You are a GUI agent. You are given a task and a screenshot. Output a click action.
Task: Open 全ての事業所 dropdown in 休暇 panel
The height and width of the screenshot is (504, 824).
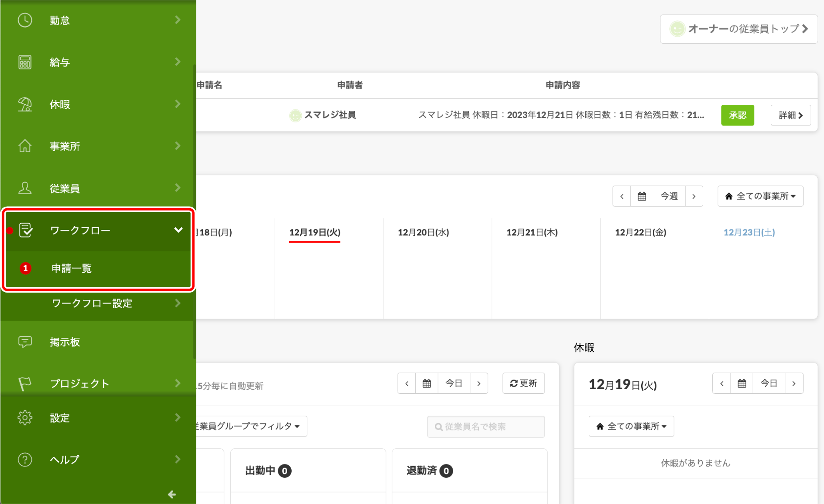coord(631,426)
